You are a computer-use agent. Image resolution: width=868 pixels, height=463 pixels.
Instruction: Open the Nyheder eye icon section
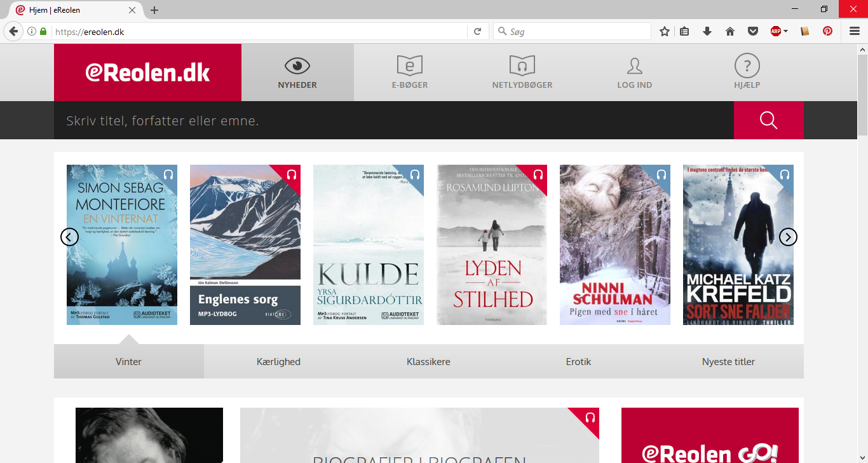(x=297, y=73)
